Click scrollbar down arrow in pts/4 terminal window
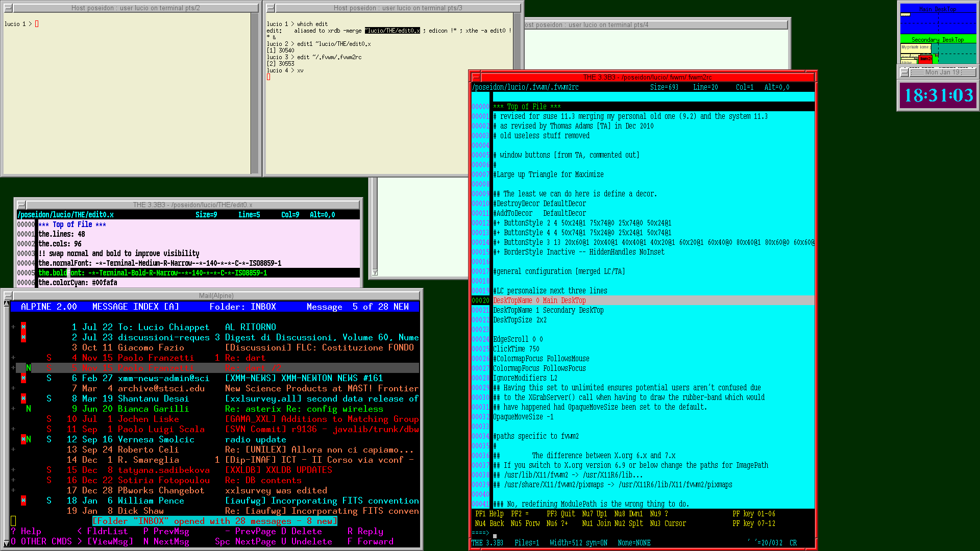 375,272
